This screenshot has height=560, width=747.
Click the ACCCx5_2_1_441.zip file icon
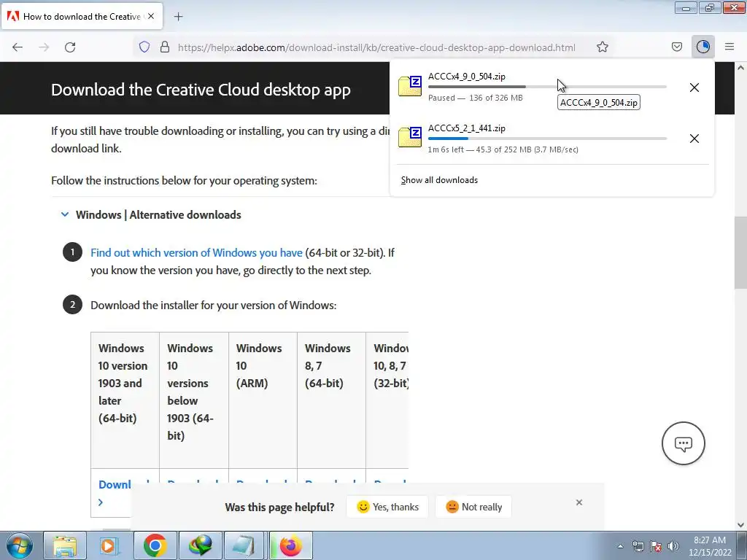click(x=410, y=137)
